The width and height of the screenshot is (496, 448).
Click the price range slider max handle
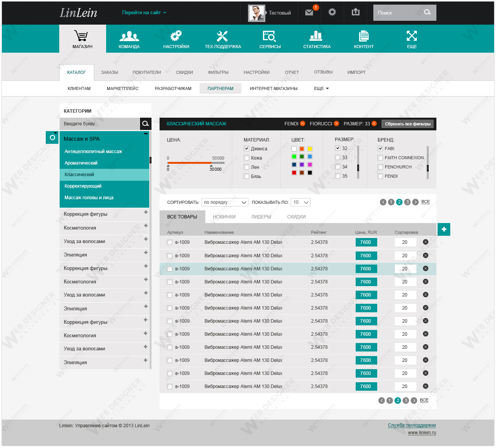(211, 166)
